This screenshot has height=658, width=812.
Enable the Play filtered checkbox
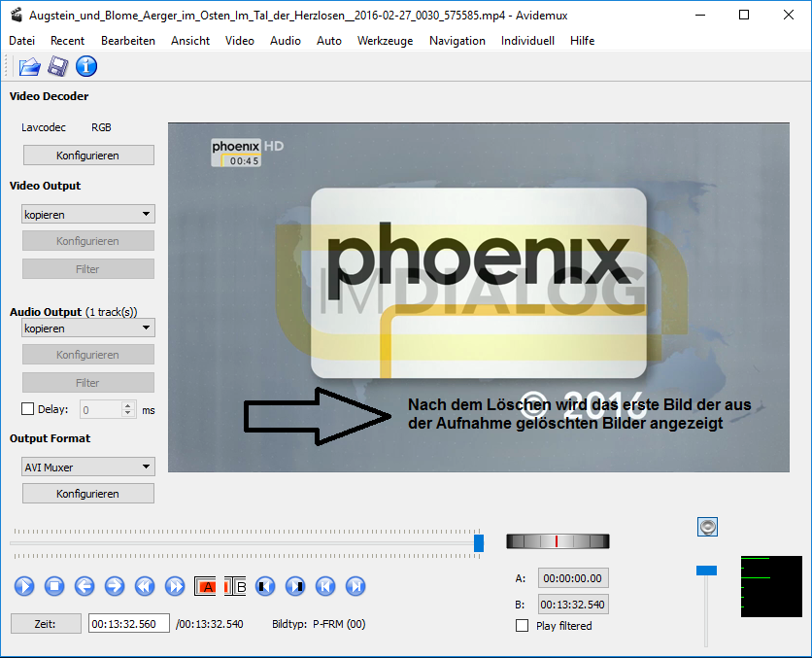[523, 626]
